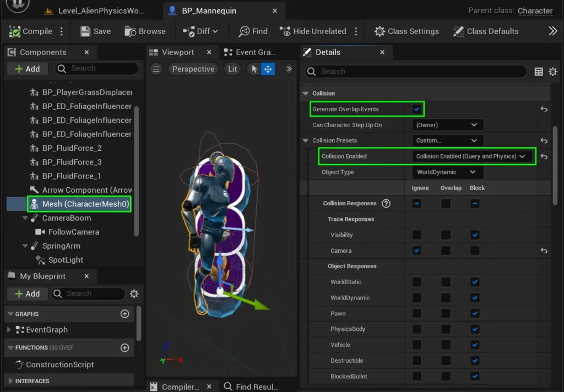Viewport: 564px width, 392px height.
Task: Save the blueprint asset
Action: tap(95, 31)
